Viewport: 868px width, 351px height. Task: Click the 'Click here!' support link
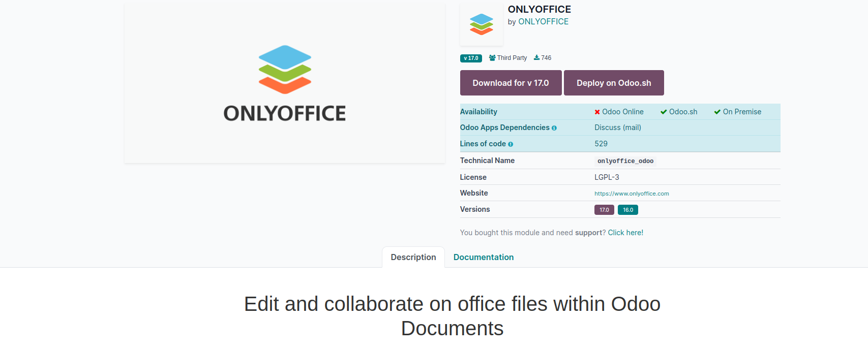click(x=625, y=233)
